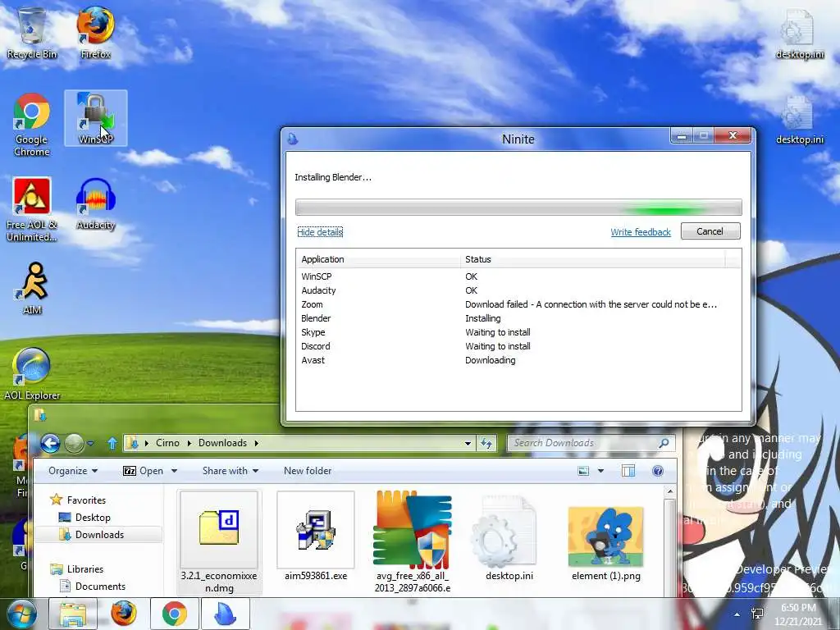This screenshot has width=840, height=630.
Task: Click New folder in the Explorer toolbar
Action: pyautogui.click(x=308, y=471)
